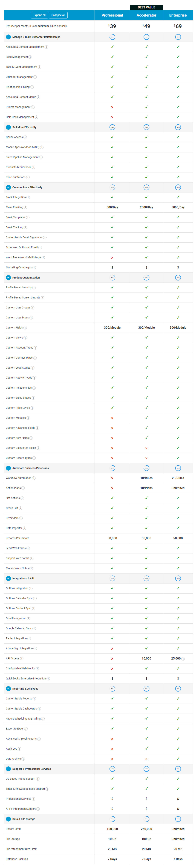Click the $49 Accelerator price

(x=146, y=26)
